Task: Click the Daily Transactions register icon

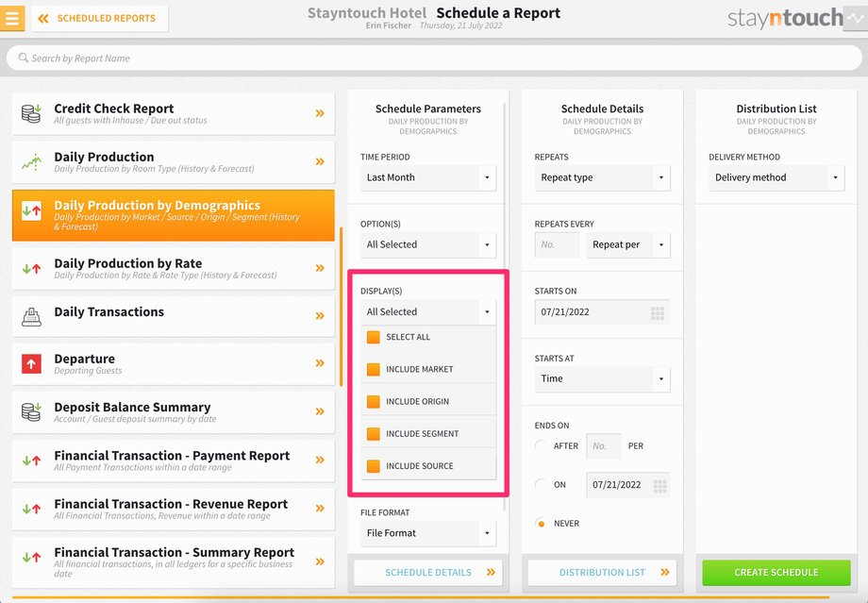Action: point(31,316)
